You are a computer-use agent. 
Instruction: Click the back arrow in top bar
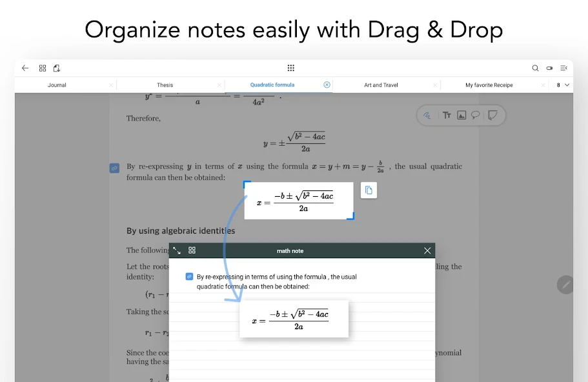(x=25, y=68)
